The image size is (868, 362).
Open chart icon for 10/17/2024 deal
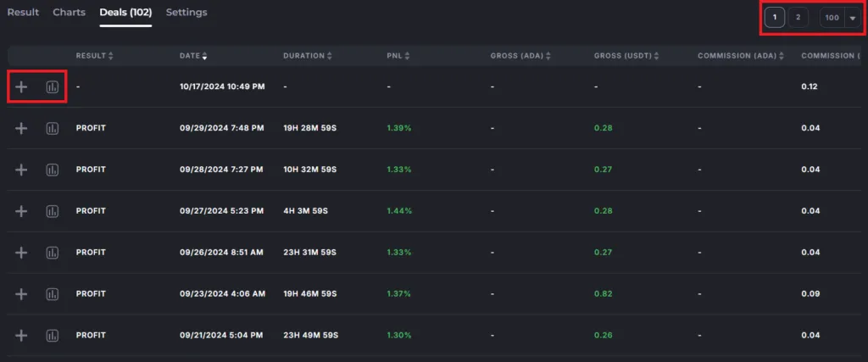click(x=53, y=87)
